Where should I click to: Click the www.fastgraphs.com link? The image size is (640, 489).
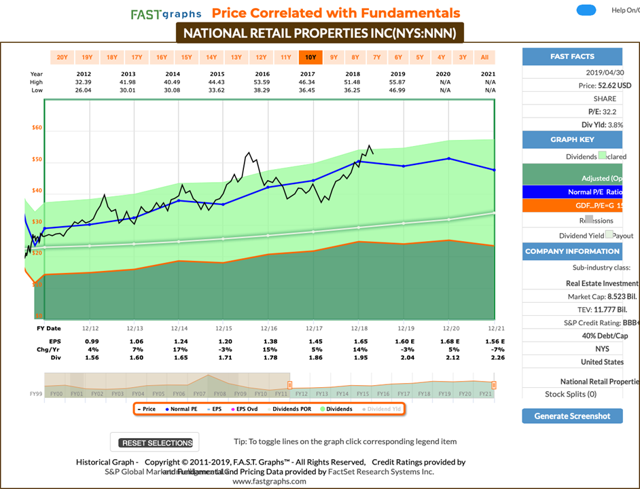pyautogui.click(x=269, y=481)
